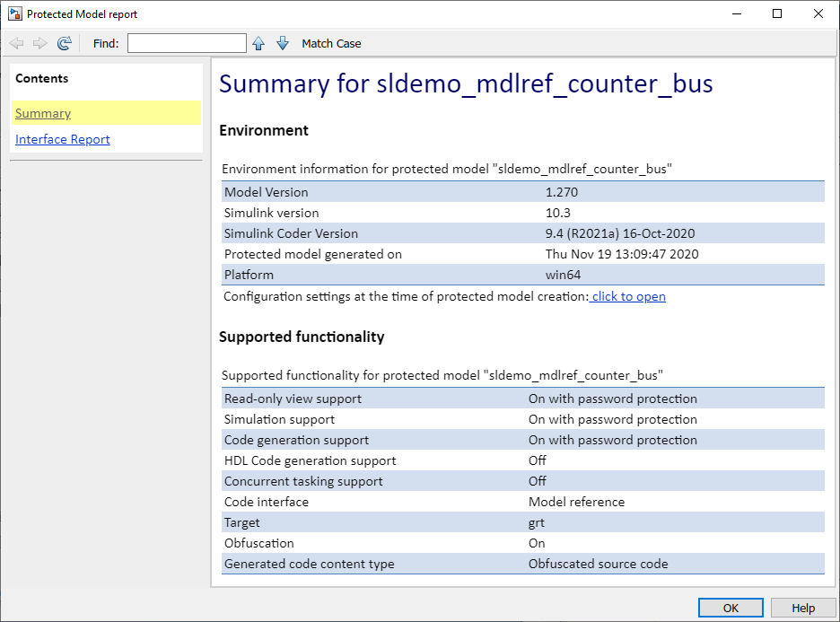Confirm with the OK button

[731, 608]
